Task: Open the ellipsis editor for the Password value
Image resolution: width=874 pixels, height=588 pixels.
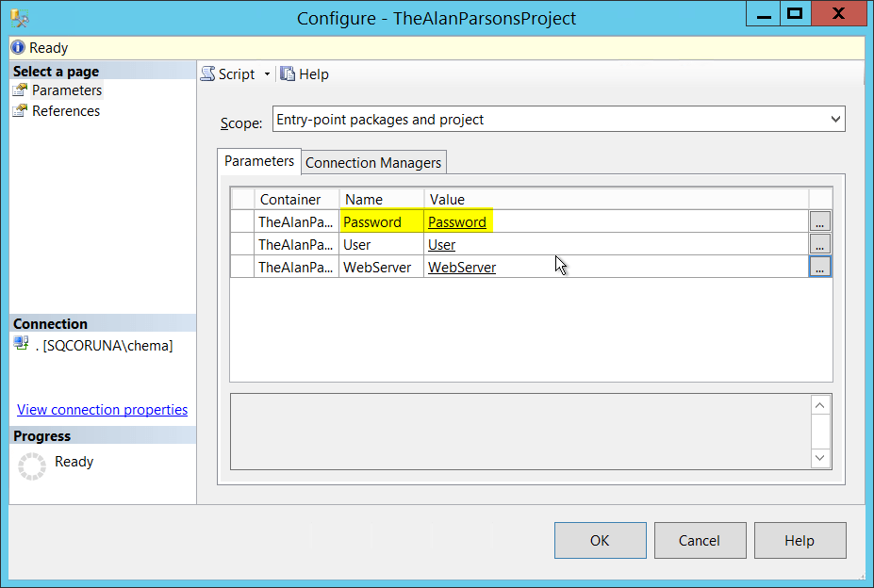Action: (x=819, y=221)
